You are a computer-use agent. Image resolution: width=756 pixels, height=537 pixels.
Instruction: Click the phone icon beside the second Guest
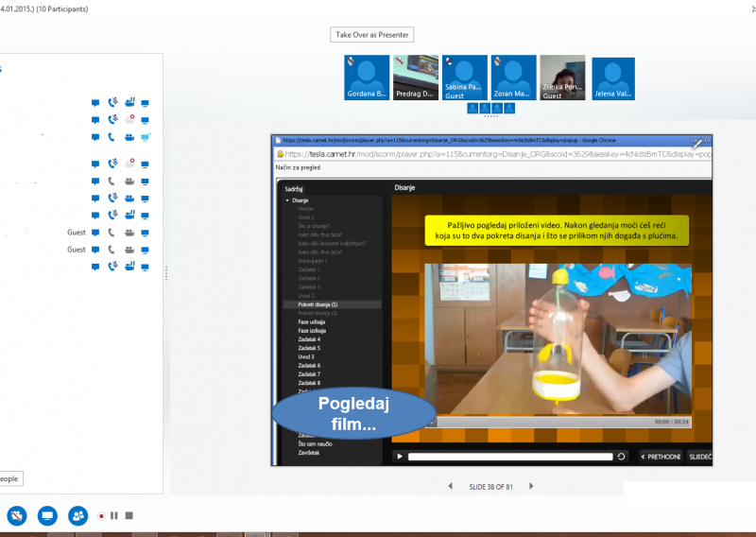coord(112,250)
